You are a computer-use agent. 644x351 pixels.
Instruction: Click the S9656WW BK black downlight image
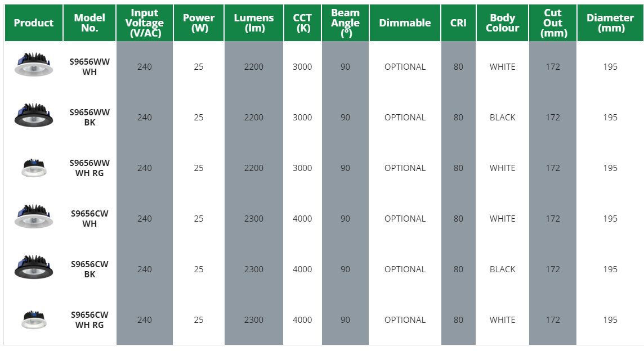click(x=34, y=116)
